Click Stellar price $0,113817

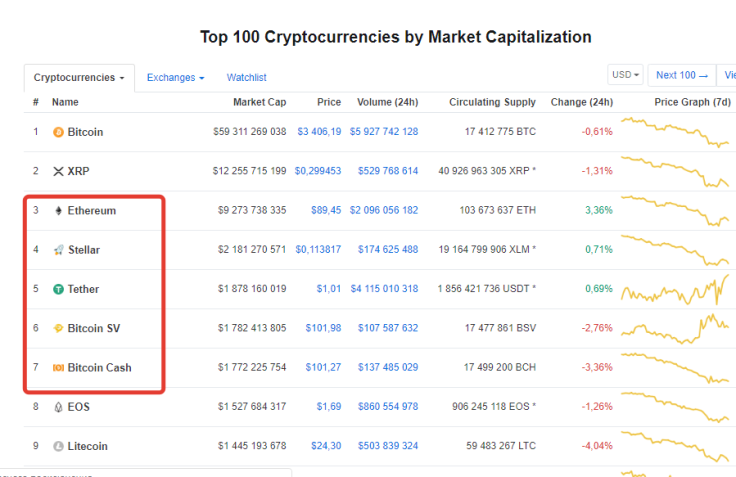tap(318, 250)
